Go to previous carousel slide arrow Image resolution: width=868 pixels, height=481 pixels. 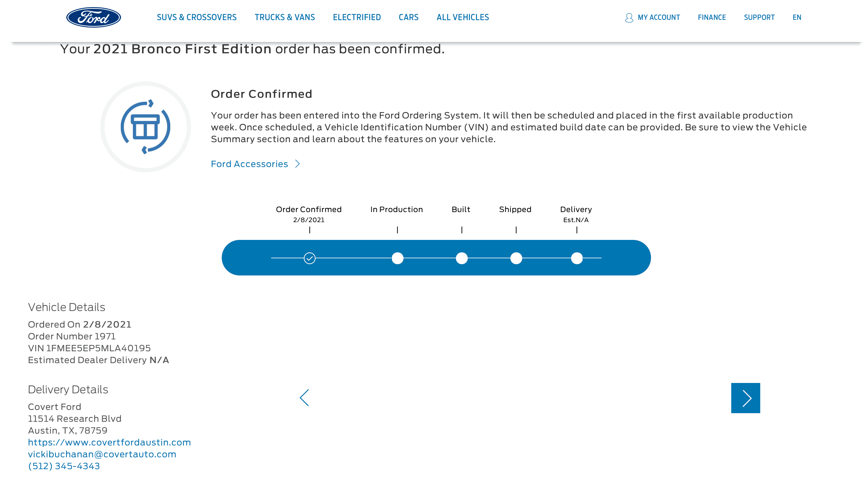pyautogui.click(x=304, y=398)
